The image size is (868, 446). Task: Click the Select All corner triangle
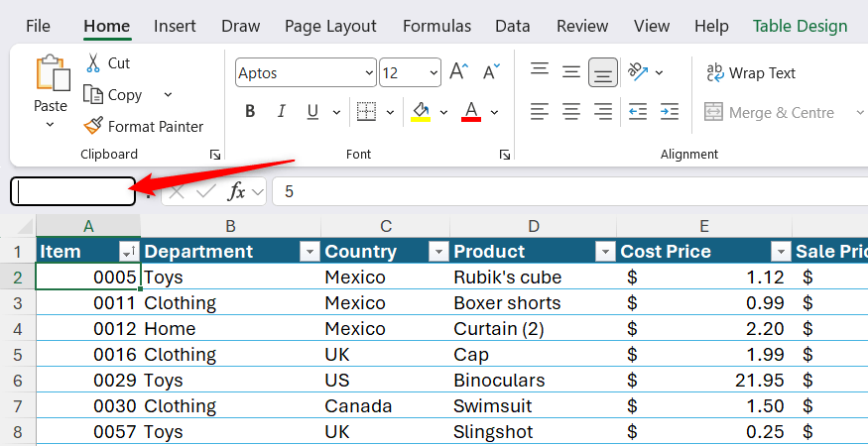coord(25,226)
